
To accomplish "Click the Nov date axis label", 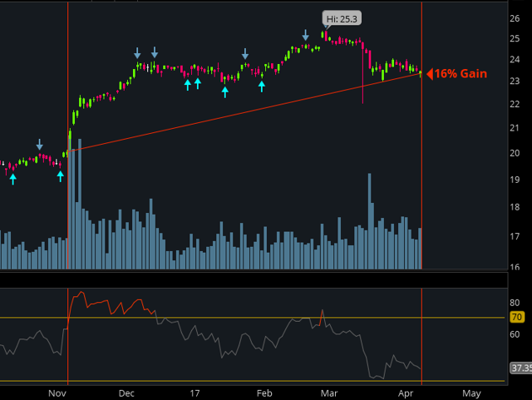I will 57,393.
